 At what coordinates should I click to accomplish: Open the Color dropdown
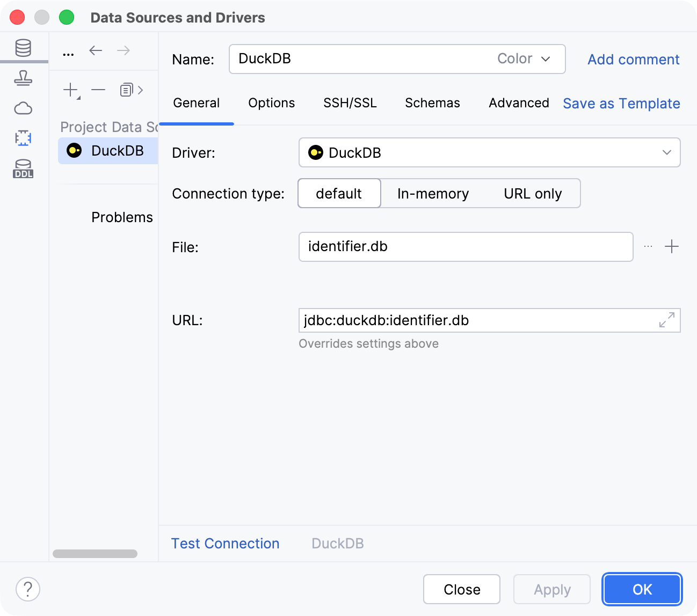(524, 58)
